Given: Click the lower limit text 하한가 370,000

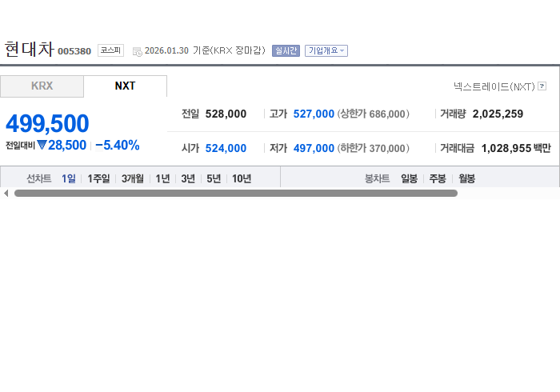Looking at the screenshot, I should pyautogui.click(x=374, y=148).
